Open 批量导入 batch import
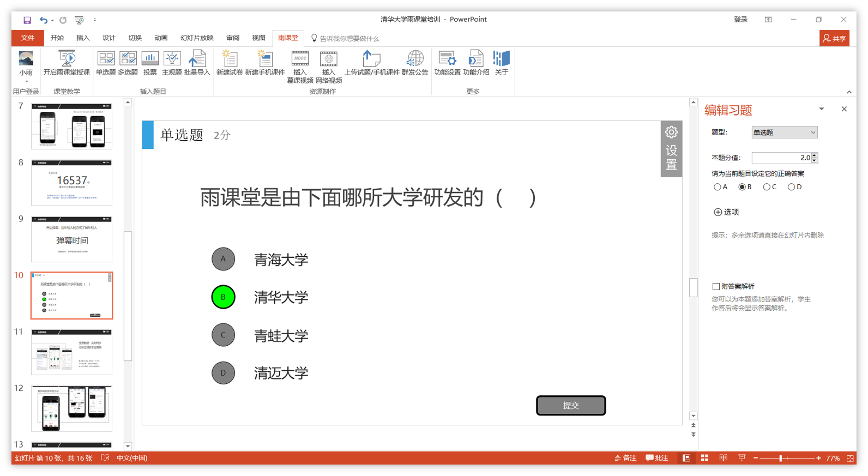The image size is (868, 476). (197, 63)
